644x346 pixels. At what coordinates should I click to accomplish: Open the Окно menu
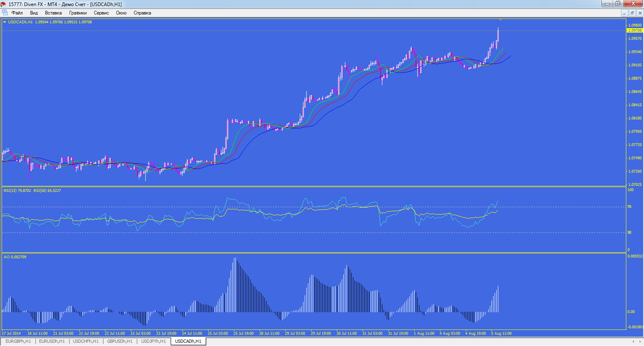pos(121,13)
